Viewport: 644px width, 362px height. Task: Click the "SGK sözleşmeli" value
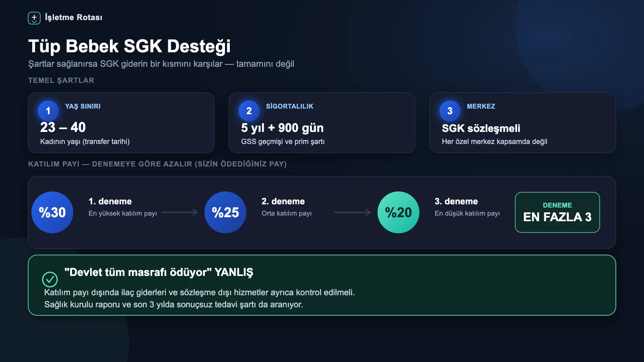481,128
